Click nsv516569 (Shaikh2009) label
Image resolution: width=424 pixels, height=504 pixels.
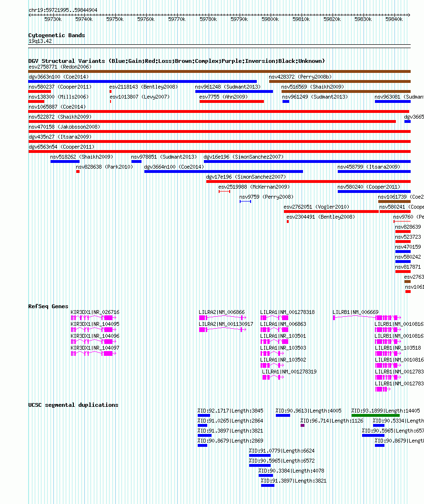(313, 87)
